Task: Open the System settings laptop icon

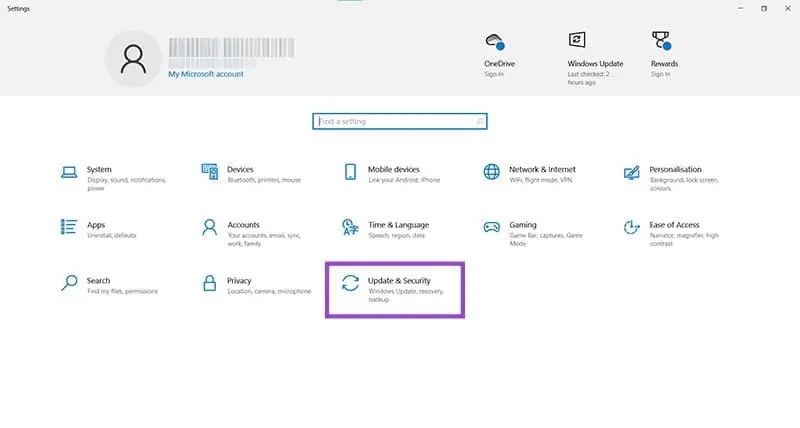Action: tap(68, 172)
